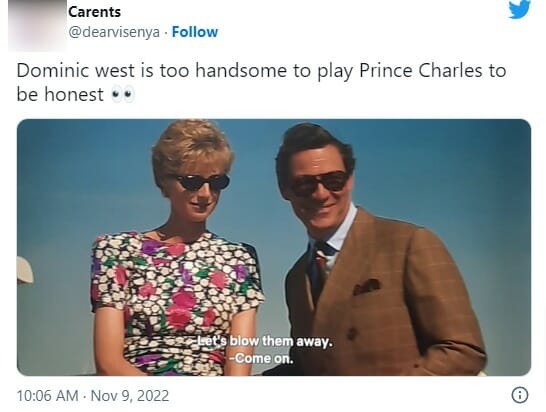Click the woman's dark sunglasses
The image size is (546, 412).
click(201, 182)
